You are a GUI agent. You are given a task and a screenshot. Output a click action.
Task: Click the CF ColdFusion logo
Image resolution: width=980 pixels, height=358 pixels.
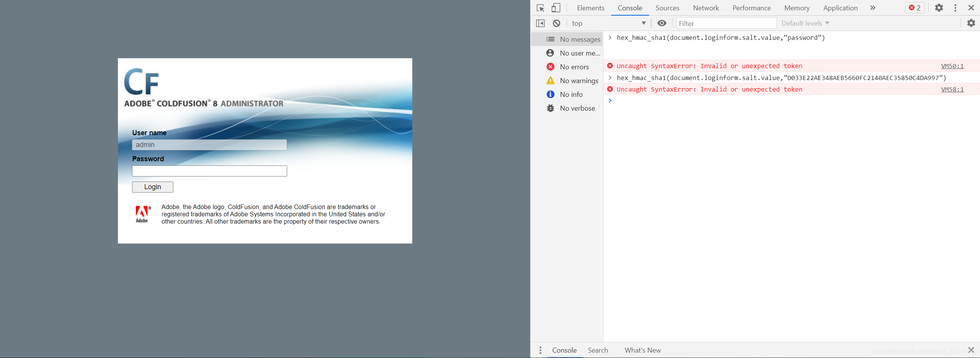(x=141, y=82)
